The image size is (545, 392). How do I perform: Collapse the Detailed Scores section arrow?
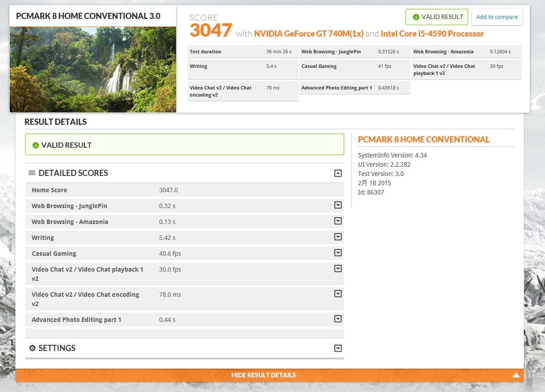coord(338,173)
